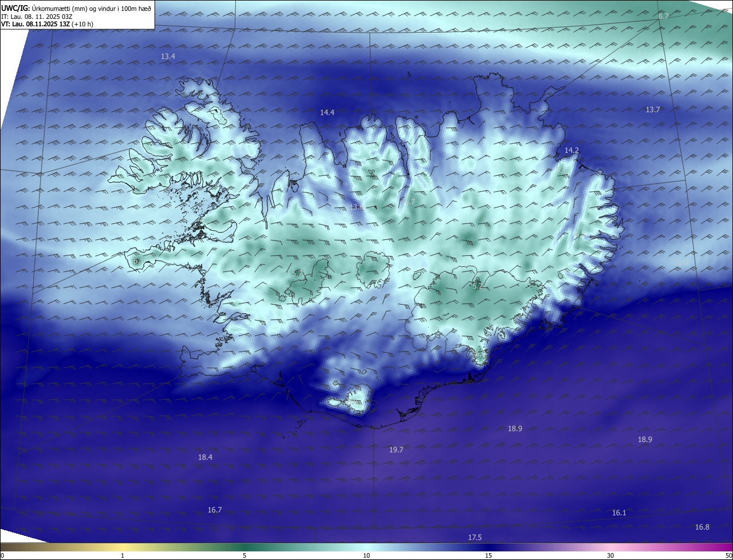The height and width of the screenshot is (560, 733).
Task: Click the 13.6 value label in north Iceland
Action: [356, 207]
